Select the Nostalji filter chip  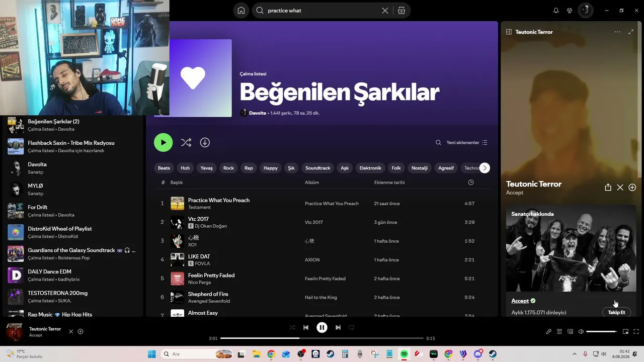[420, 168]
